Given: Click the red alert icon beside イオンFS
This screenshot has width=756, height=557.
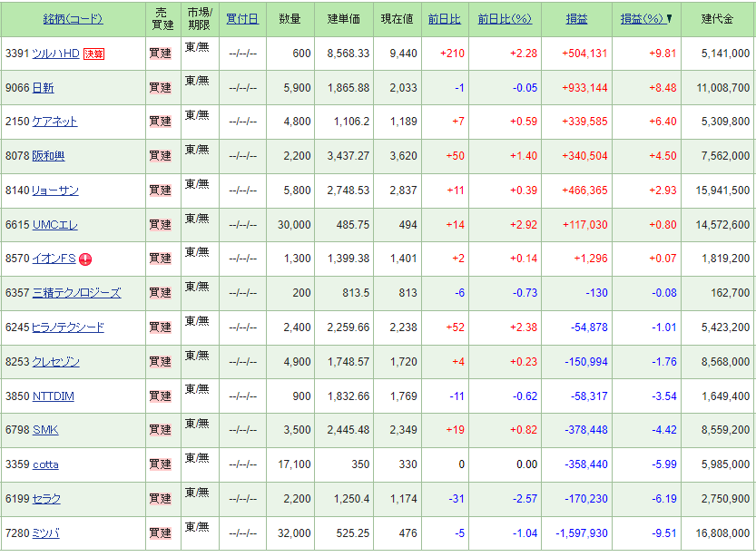Looking at the screenshot, I should coord(85,259).
